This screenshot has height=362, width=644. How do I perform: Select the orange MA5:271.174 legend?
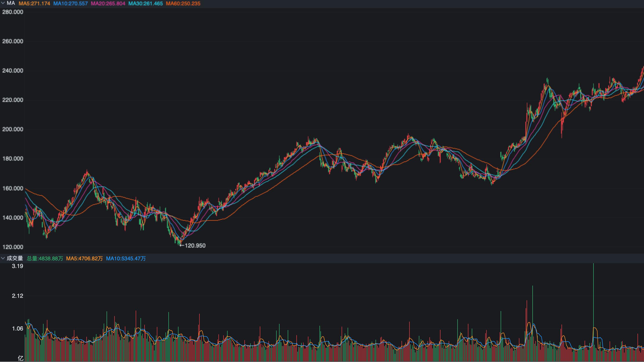pyautogui.click(x=34, y=4)
